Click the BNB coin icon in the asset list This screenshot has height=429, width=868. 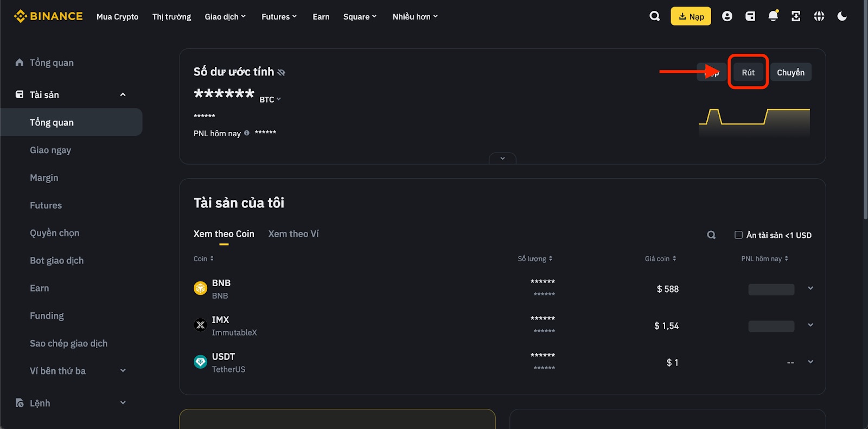tap(200, 288)
